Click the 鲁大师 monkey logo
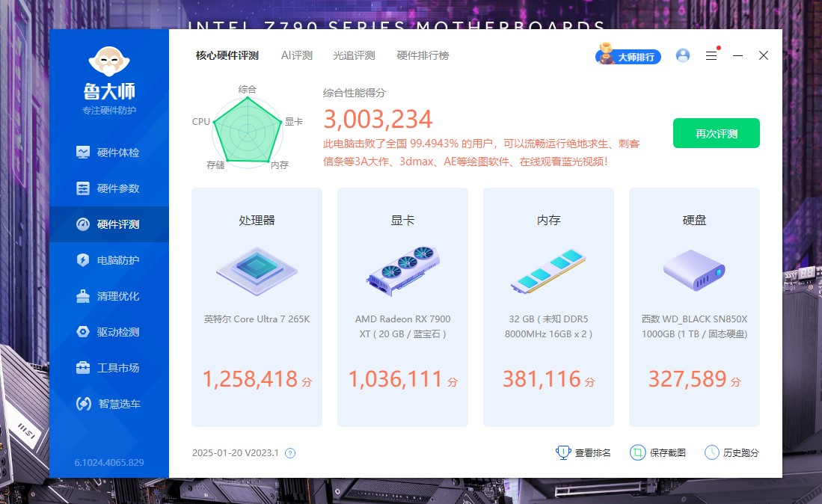 click(109, 61)
